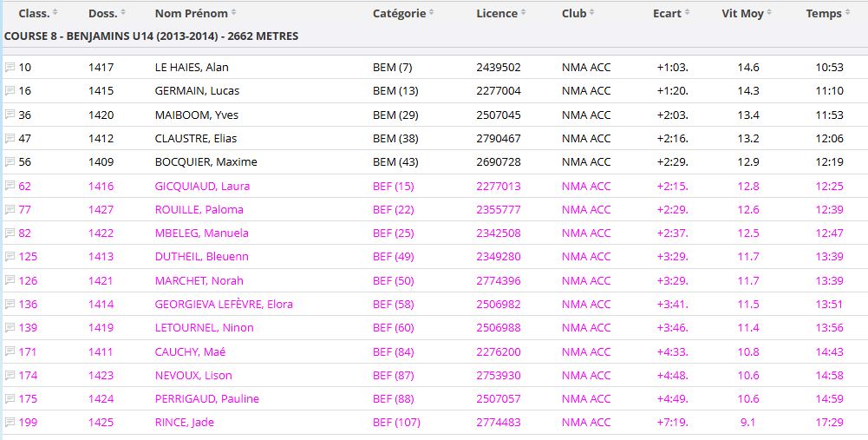The height and width of the screenshot is (440, 868).
Task: Sort results by Nom Prénom header
Action: click(195, 13)
